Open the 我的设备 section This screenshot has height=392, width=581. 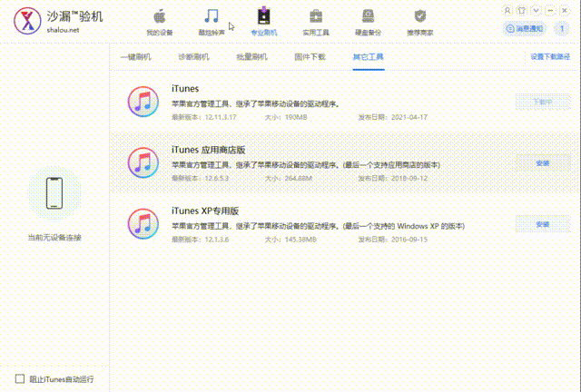[160, 23]
